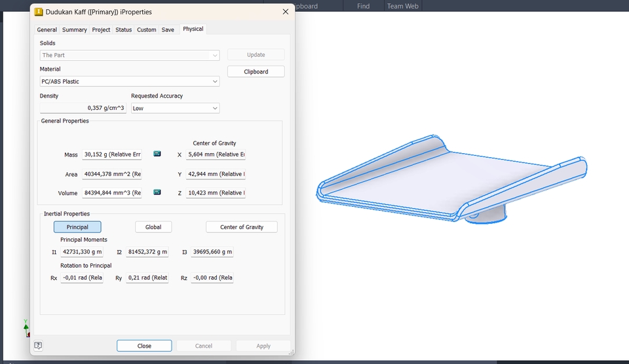Viewport: 629px width, 364px height.
Task: Click the Update button
Action: 256,55
